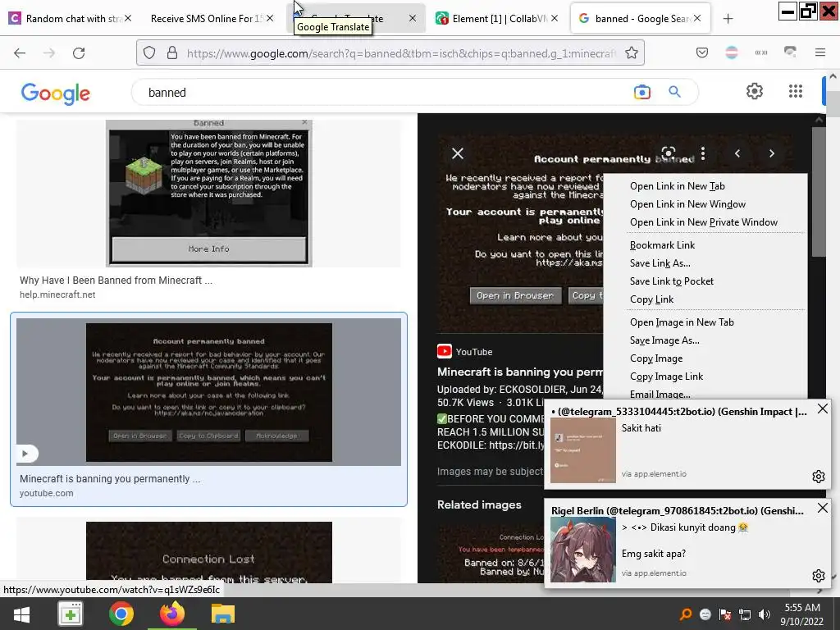Go to previous image in preview
Image resolution: width=840 pixels, height=630 pixels.
(737, 153)
